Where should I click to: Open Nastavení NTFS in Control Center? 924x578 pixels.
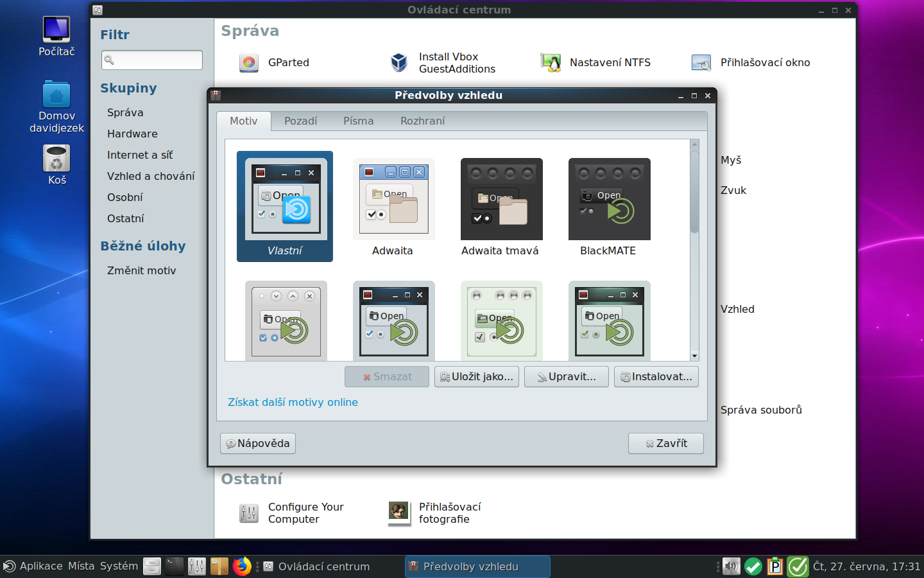pyautogui.click(x=595, y=62)
